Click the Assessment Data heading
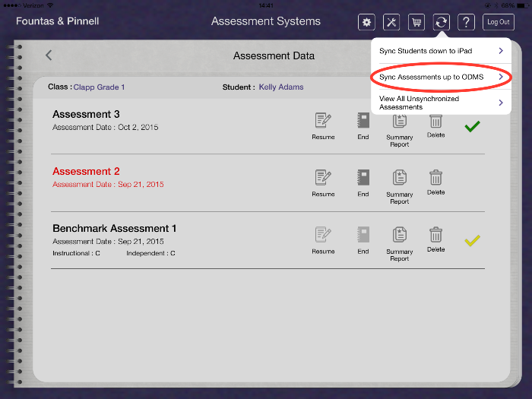Screen dimensions: 532x399 tap(274, 55)
